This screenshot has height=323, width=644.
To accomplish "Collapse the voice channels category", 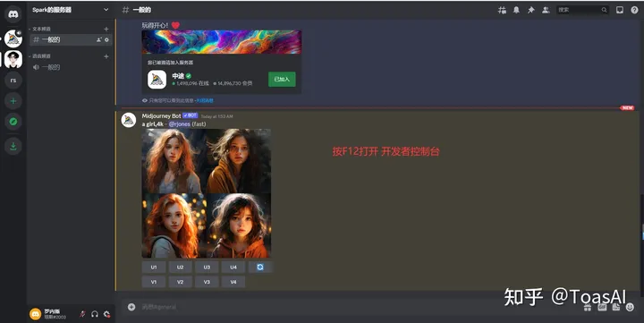I will pos(40,55).
